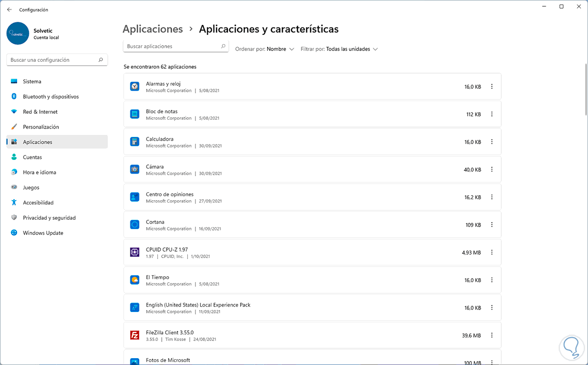Click the Cámara app icon
The width and height of the screenshot is (588, 365).
coord(135,169)
